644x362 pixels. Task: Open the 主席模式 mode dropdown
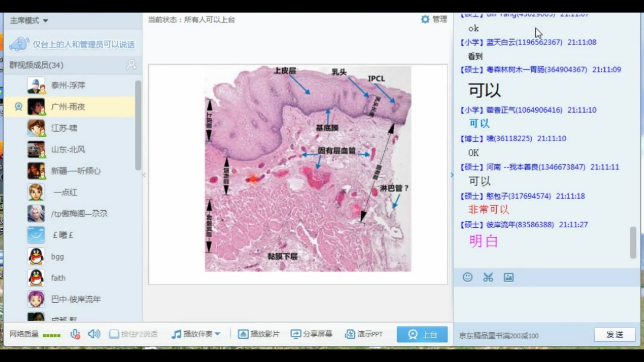pos(29,21)
